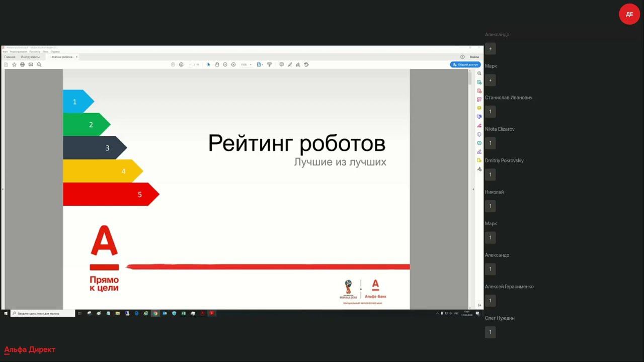This screenshot has width=644, height=362.
Task: Select the hand pan tool
Action: coord(217,64)
